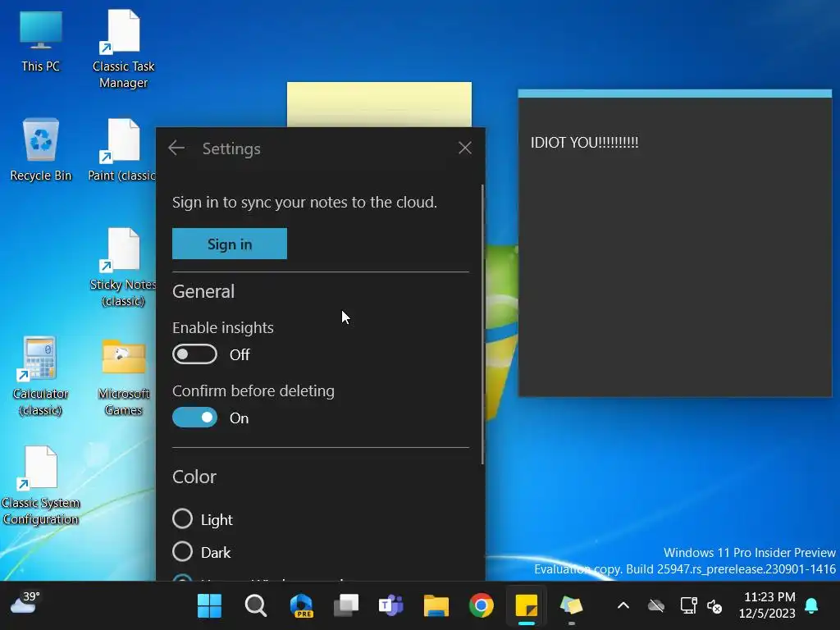Click the muted volume tray icon
840x630 pixels.
(714, 606)
